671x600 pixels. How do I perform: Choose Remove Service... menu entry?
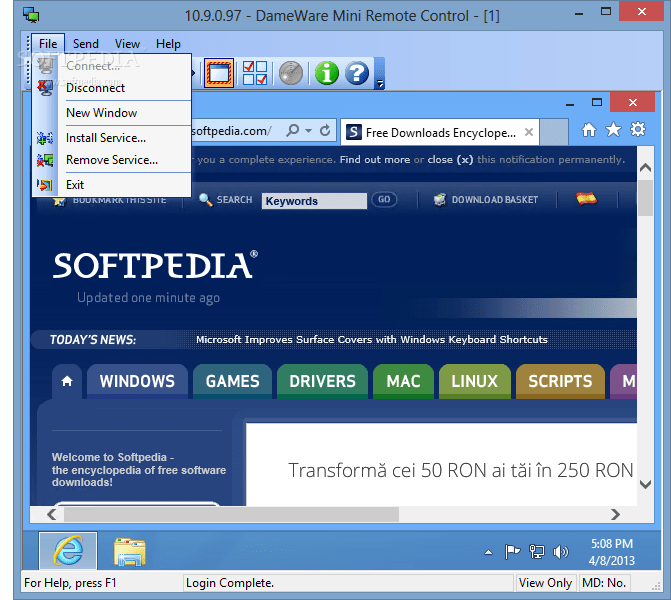click(112, 160)
